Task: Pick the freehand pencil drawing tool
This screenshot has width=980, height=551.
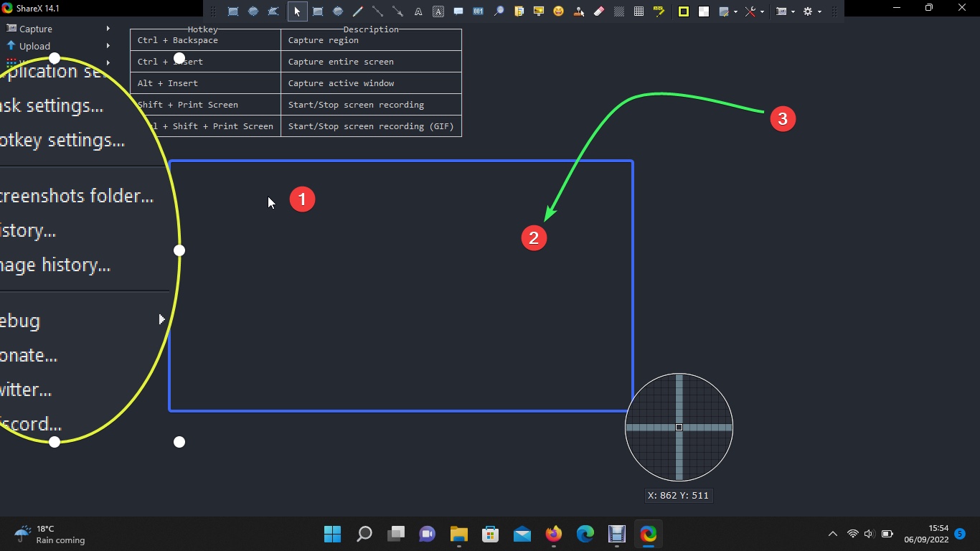Action: tap(358, 11)
